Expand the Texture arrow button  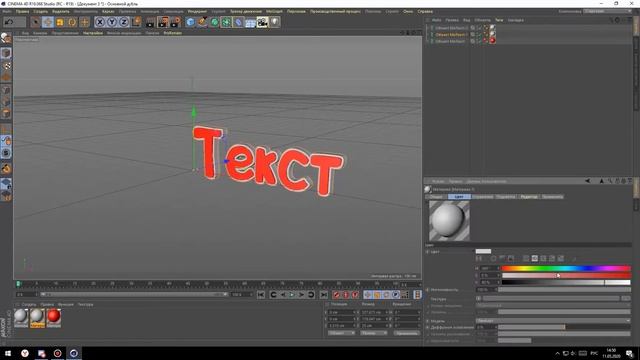pos(478,299)
